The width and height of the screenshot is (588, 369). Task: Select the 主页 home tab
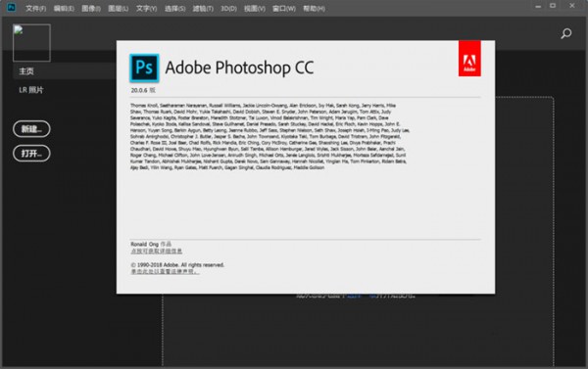64,71
